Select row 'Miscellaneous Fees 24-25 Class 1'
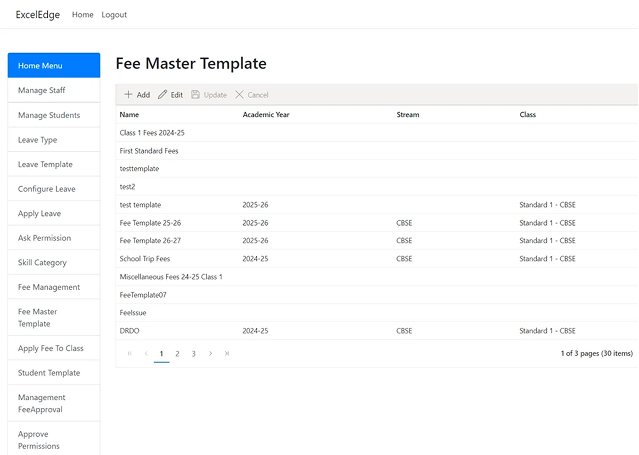 pos(377,277)
